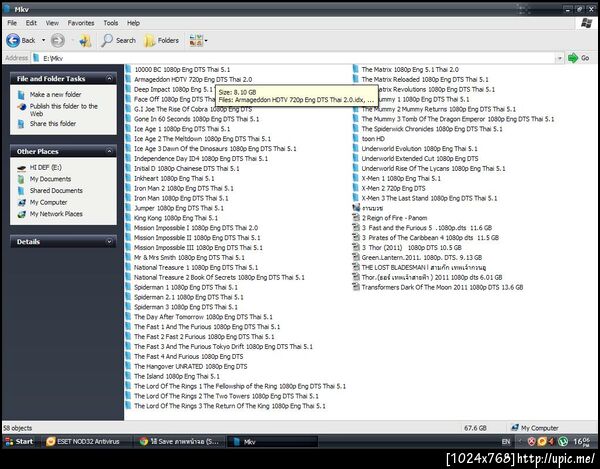600x469 pixels.
Task: Open the Edit menu
Action: [31, 23]
